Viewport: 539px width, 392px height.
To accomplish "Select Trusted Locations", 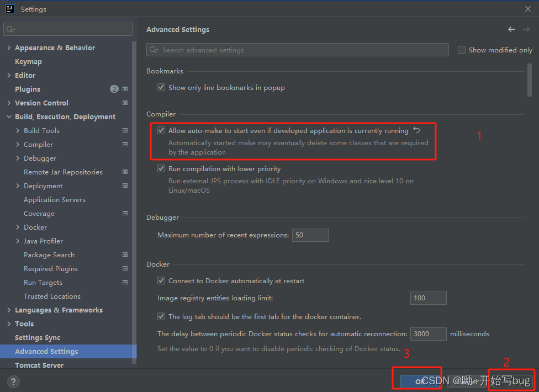I will click(x=52, y=296).
